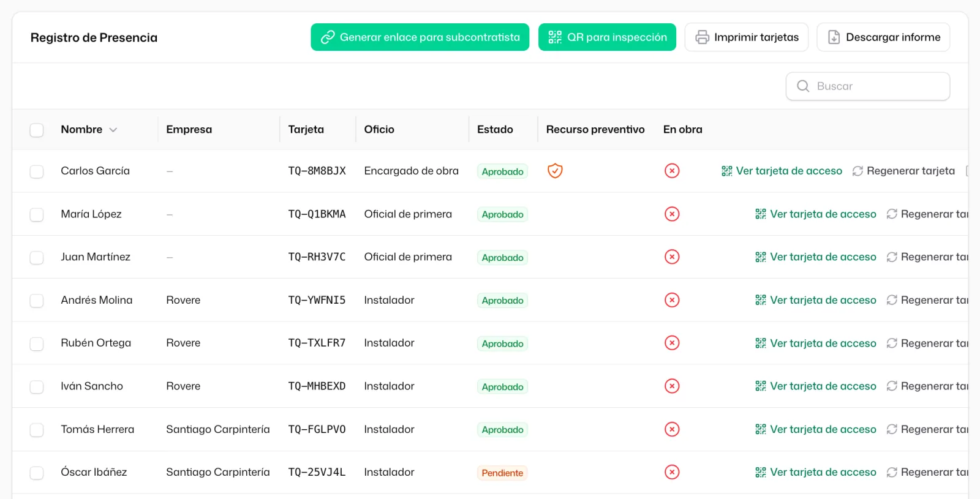This screenshot has width=980, height=499.
Task: Click the Encargado de obra cell
Action: pos(411,171)
